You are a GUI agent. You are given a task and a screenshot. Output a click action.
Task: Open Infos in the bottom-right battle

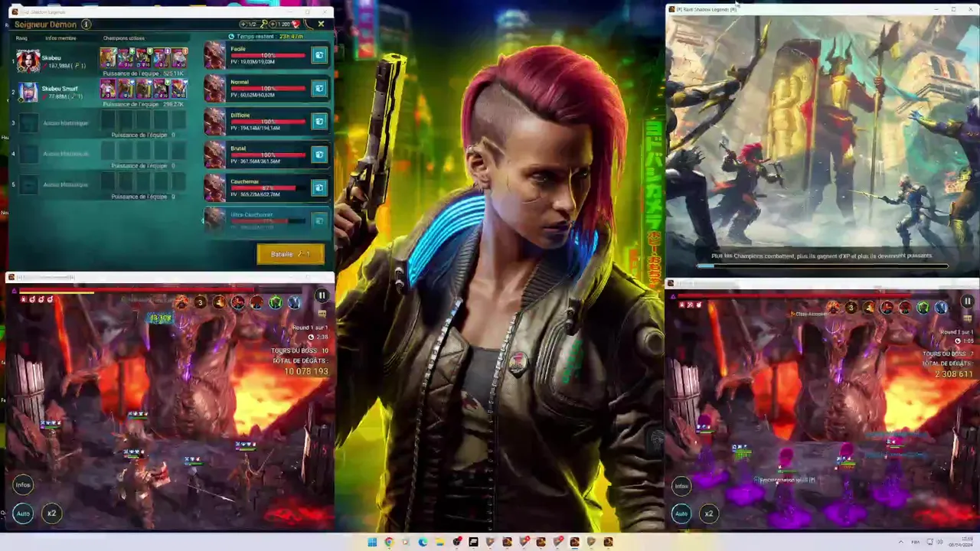pyautogui.click(x=681, y=486)
